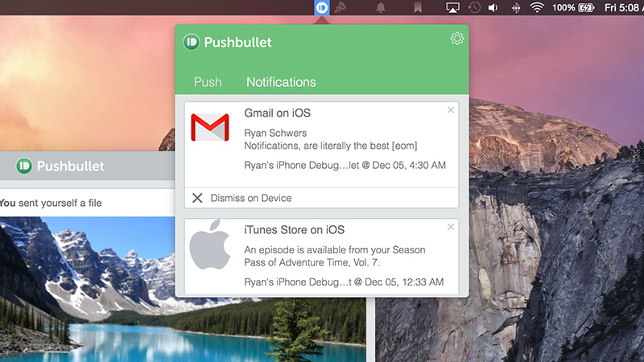Click 'Notifications, are literally the best [eom]' text
Viewport: 644px width, 362px height.
click(x=331, y=146)
